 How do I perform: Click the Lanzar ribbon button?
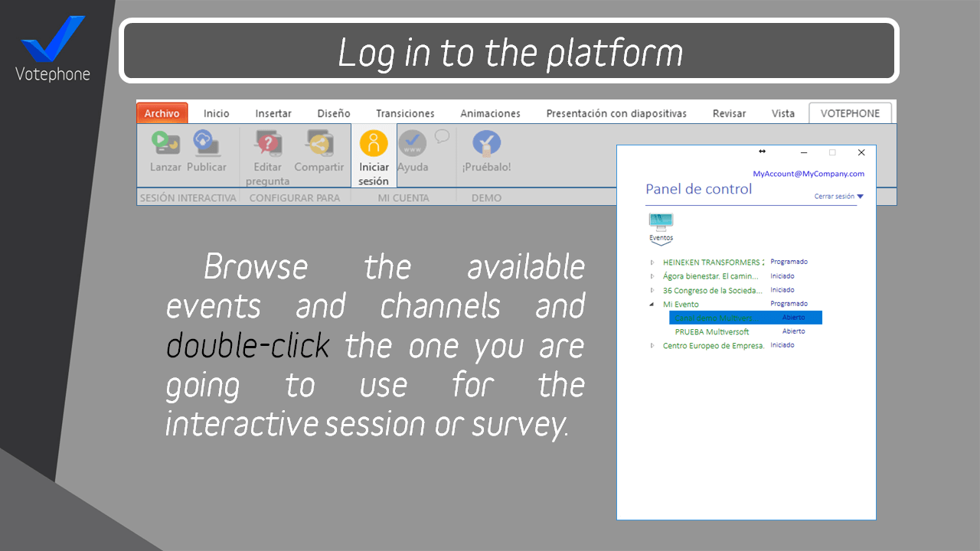[165, 152]
